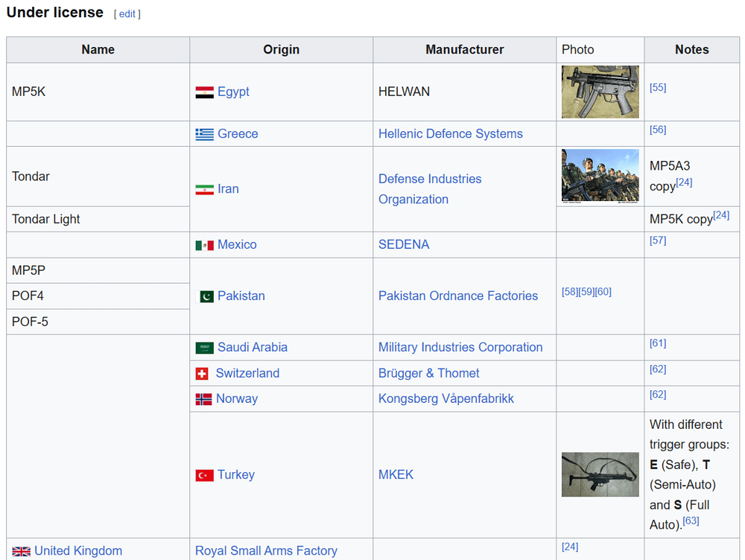
Task: Jump to citation 61 for Saudi Arabia
Action: pyautogui.click(x=658, y=343)
